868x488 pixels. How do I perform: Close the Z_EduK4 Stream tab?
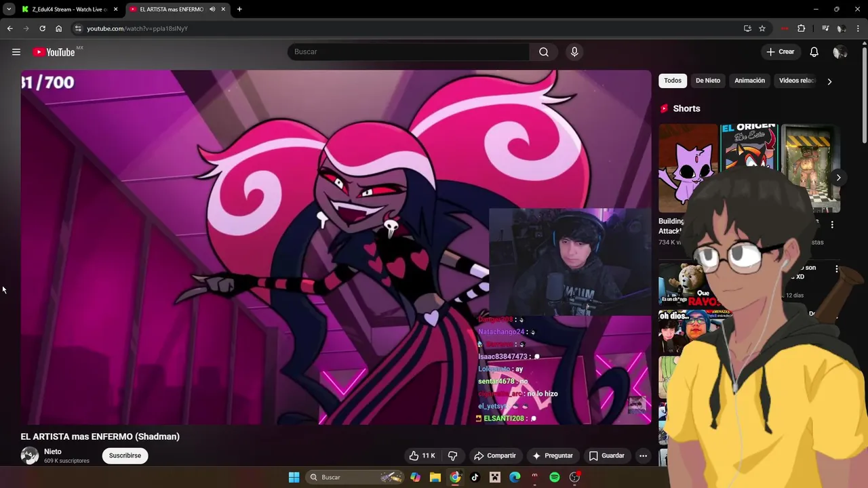pos(115,9)
